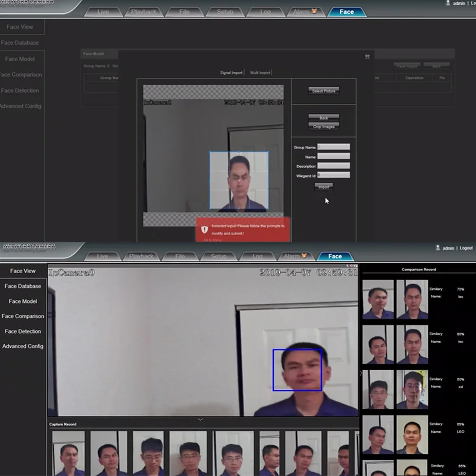476x476 pixels.
Task: Select the third Capture Record thumbnail
Action: click(x=148, y=453)
